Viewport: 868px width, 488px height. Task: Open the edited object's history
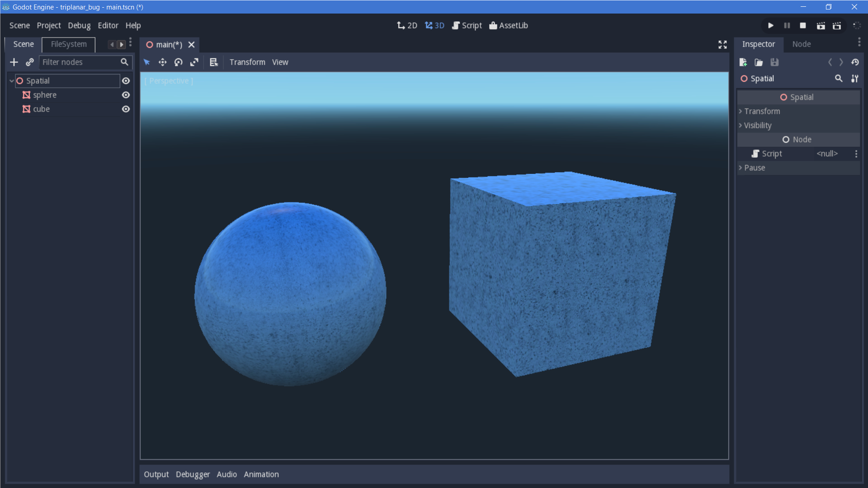click(x=855, y=62)
